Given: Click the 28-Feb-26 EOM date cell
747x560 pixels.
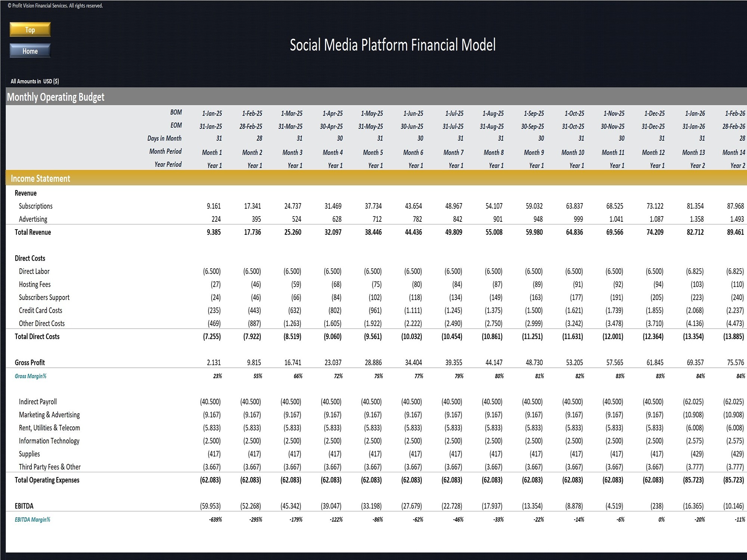Looking at the screenshot, I should [734, 126].
